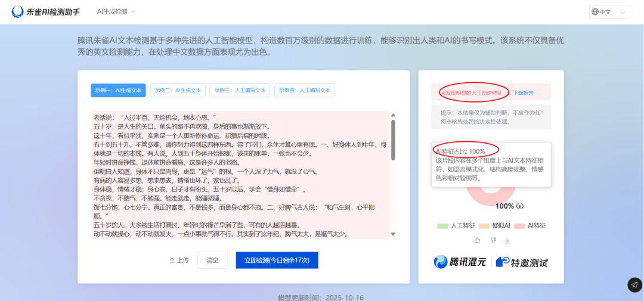This screenshot has width=644, height=301.
Task: Click the text 模型更新时间：2025-10-16
Action: tap(321, 297)
